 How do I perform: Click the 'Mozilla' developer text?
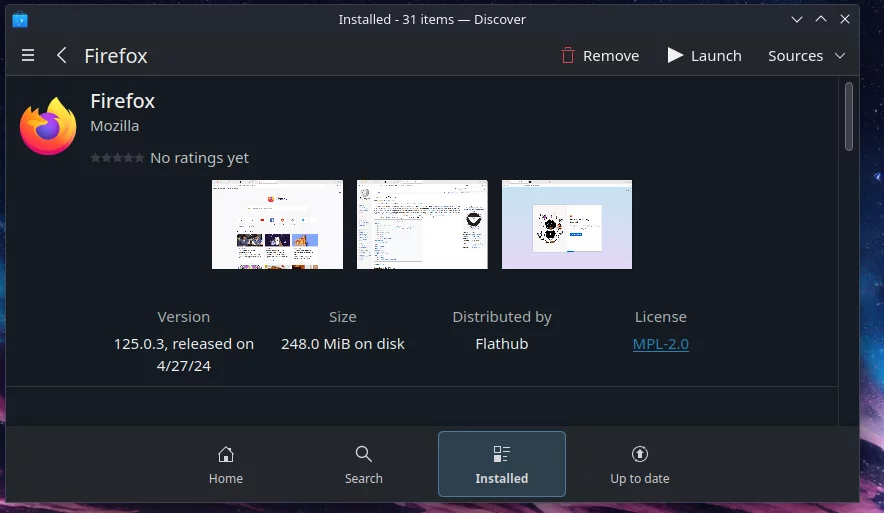tap(114, 126)
